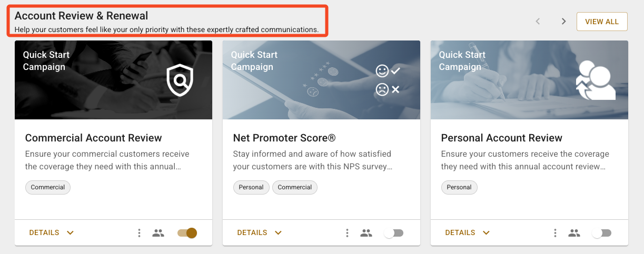
Task: Expand Details on Net Promoter Score card
Action: pyautogui.click(x=259, y=233)
